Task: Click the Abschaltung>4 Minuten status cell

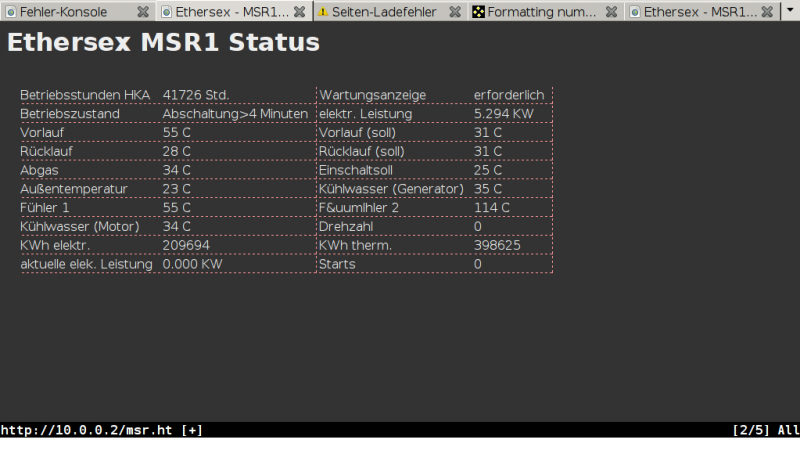Action: (235, 114)
